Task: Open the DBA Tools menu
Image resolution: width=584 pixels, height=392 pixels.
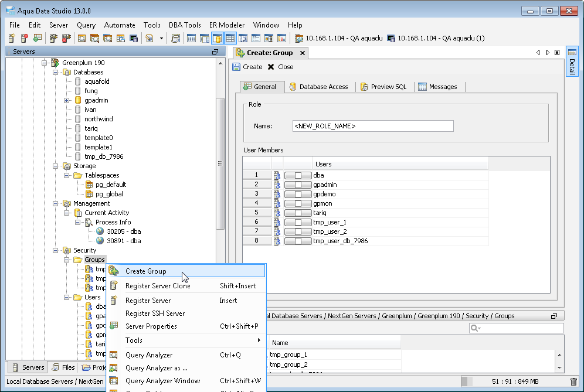Action: [184, 25]
